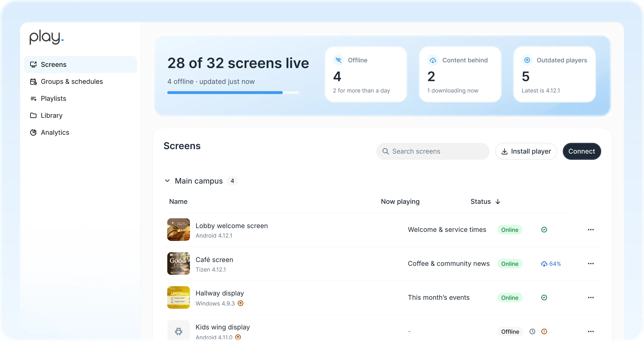Click the Content behind cloud download icon

(433, 60)
